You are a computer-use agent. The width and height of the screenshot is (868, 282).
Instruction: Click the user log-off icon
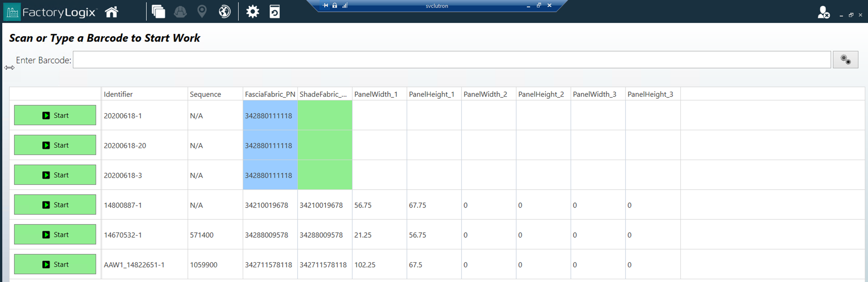[823, 12]
